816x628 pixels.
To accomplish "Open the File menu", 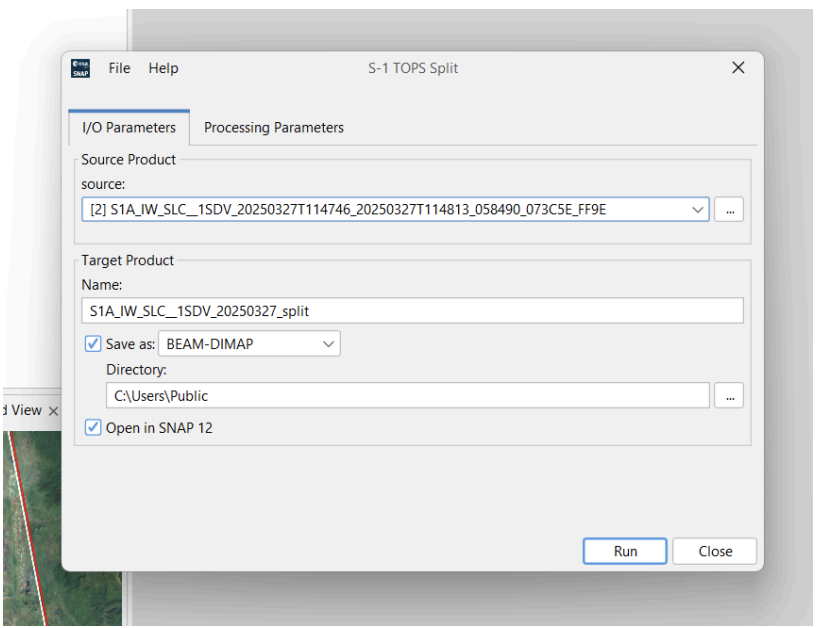I will pos(119,68).
